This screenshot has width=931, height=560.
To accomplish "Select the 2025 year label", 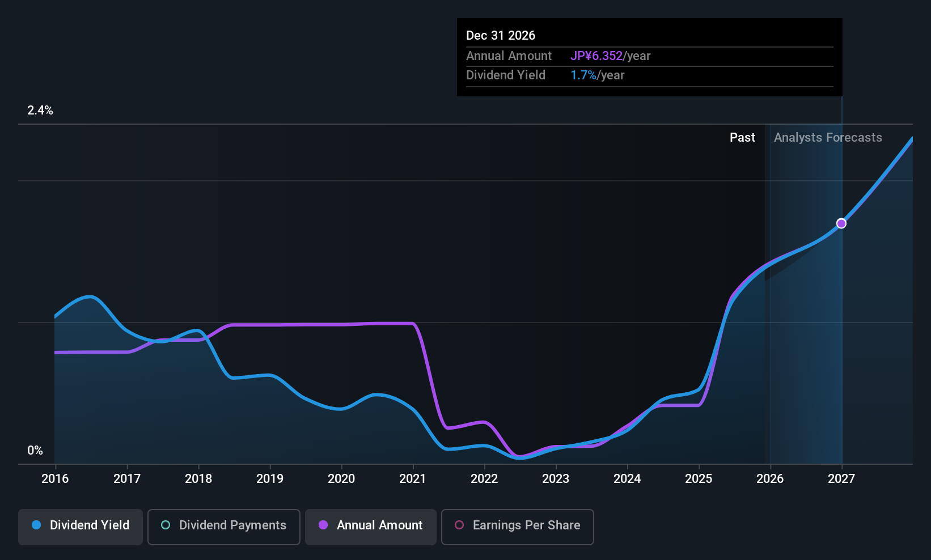I will 699,479.
